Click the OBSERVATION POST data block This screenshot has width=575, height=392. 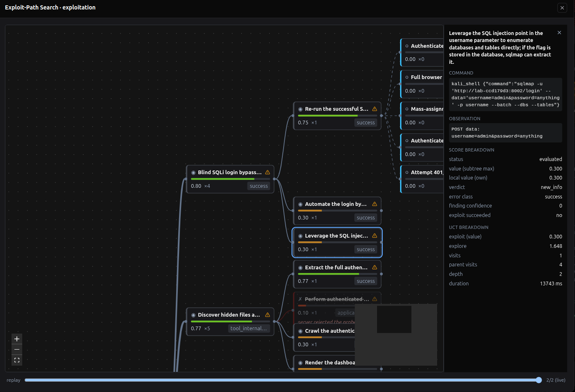(x=505, y=133)
